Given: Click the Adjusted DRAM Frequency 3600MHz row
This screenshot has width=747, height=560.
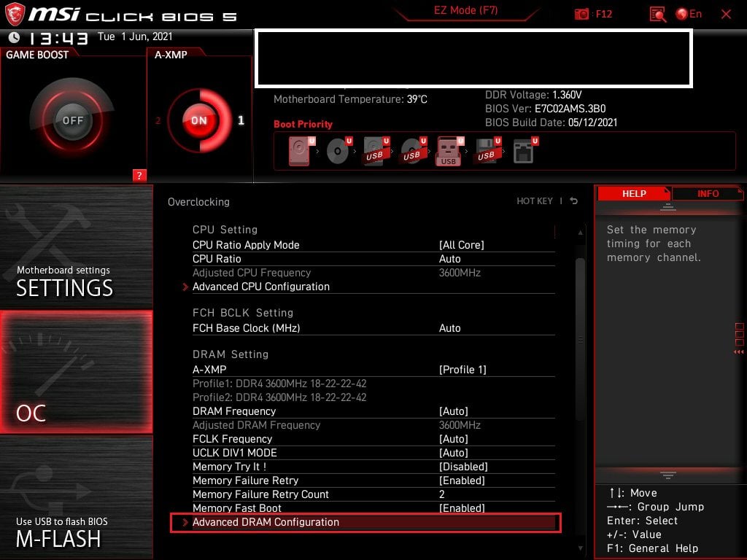Looking at the screenshot, I should click(373, 425).
